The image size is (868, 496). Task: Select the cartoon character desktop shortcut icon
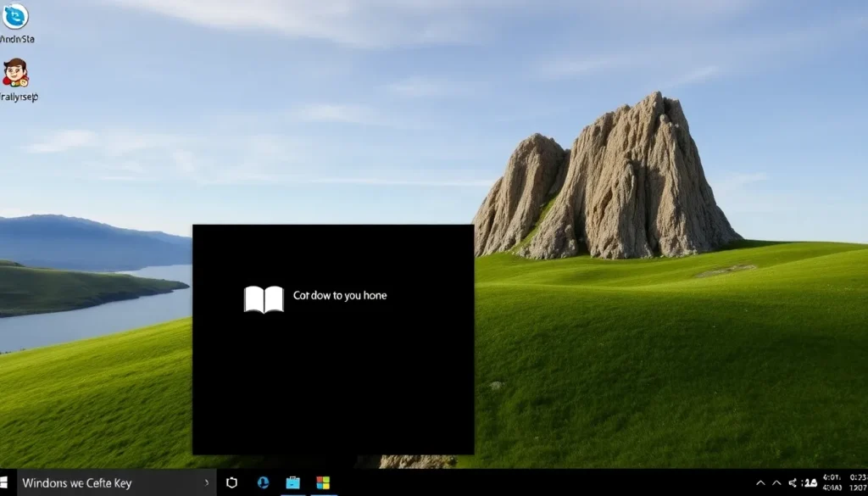[x=15, y=73]
